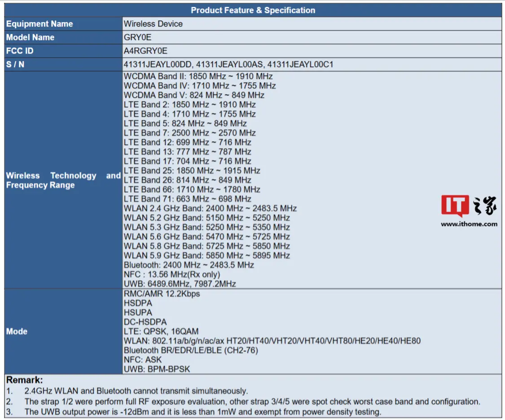
Task: Click the WCDMA Band II frequency line
Action: (198, 76)
